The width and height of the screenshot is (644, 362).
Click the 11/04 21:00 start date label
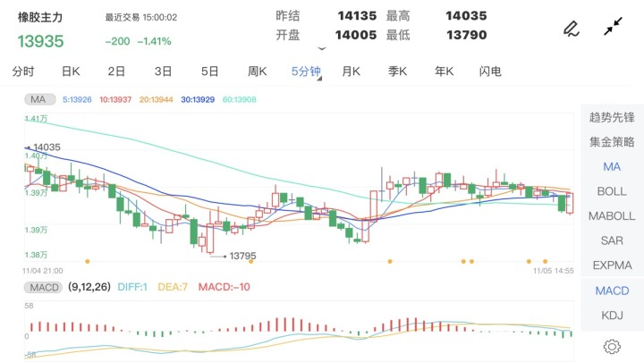pyautogui.click(x=43, y=271)
